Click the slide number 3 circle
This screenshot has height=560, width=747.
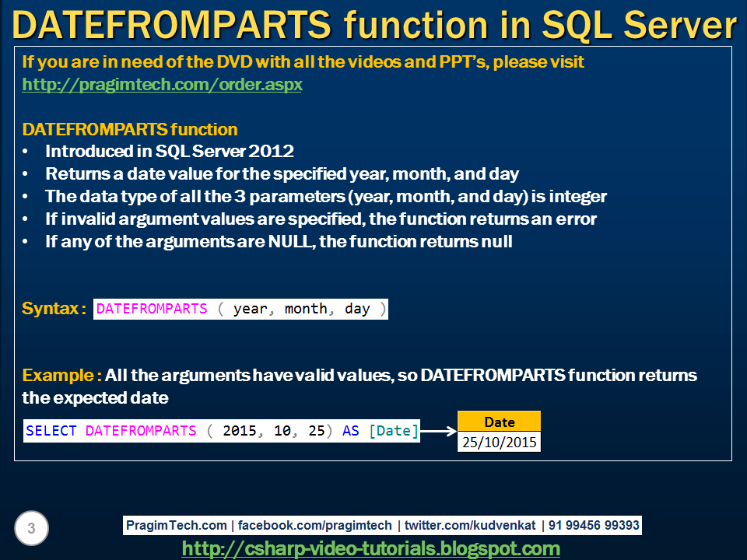coord(31,528)
